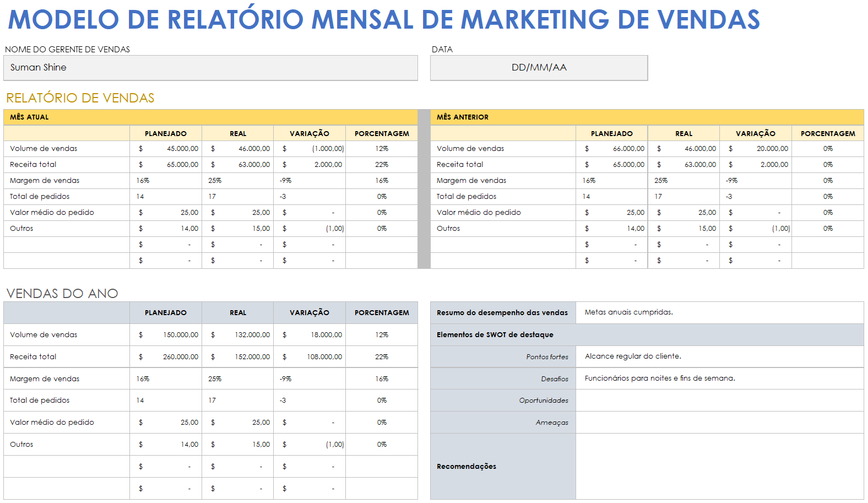
Task: Select variation value 20.000,00 in Mês Anterior
Action: [756, 149]
